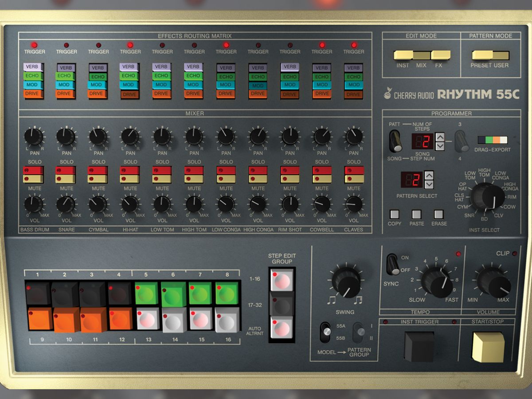
Task: Enable AUTO ALTRNT step group button
Action: click(282, 328)
